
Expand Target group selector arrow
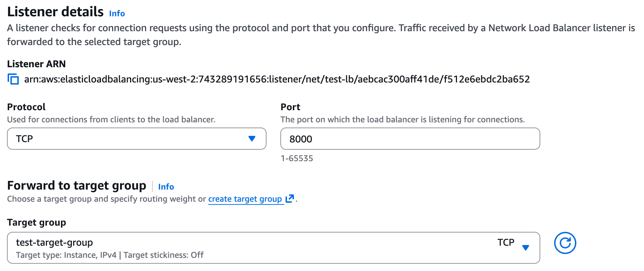tap(526, 247)
